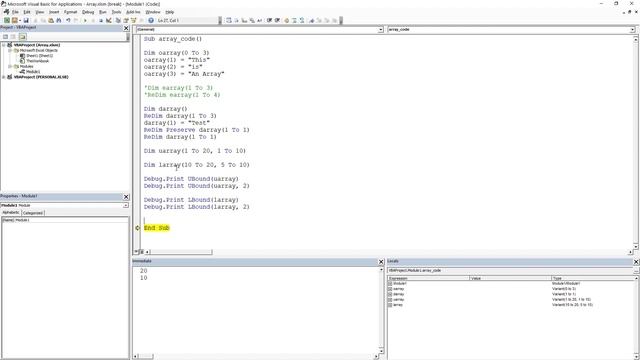This screenshot has height=360, width=640.
Task: Expand darray variable in Locals window
Action: click(x=390, y=294)
